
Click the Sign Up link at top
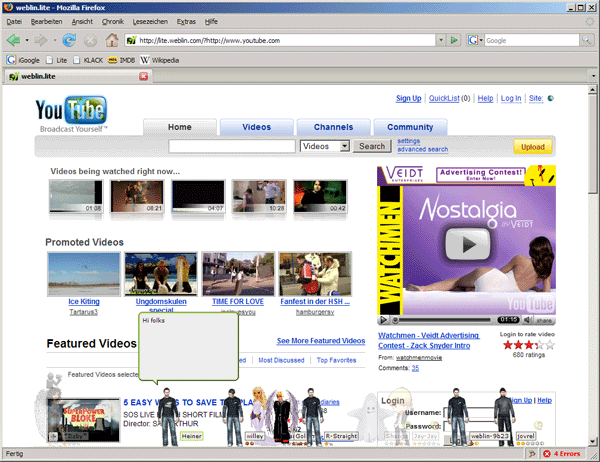point(409,98)
